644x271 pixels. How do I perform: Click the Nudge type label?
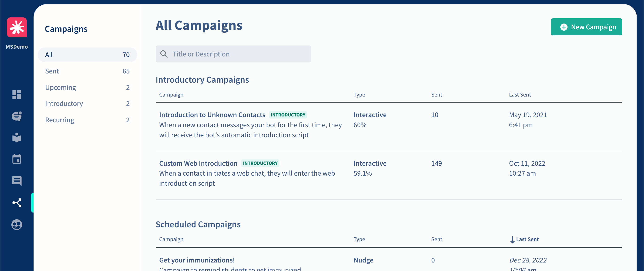point(363,260)
